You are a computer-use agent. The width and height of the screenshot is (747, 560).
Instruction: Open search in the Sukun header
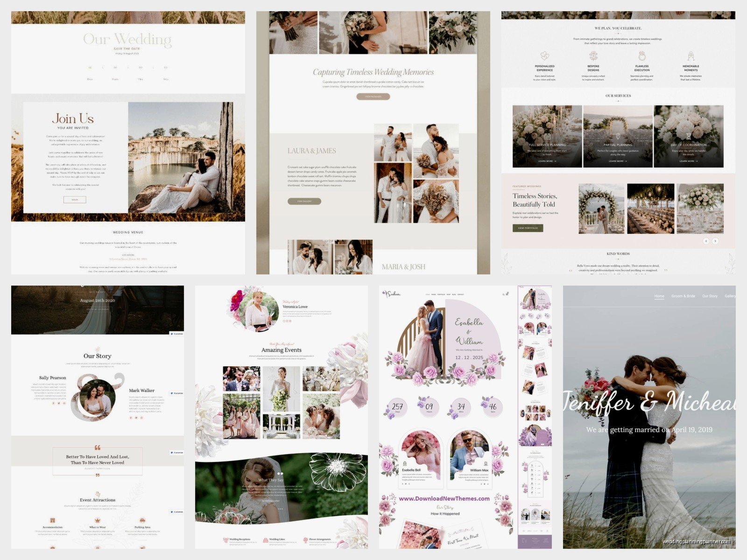pyautogui.click(x=503, y=294)
